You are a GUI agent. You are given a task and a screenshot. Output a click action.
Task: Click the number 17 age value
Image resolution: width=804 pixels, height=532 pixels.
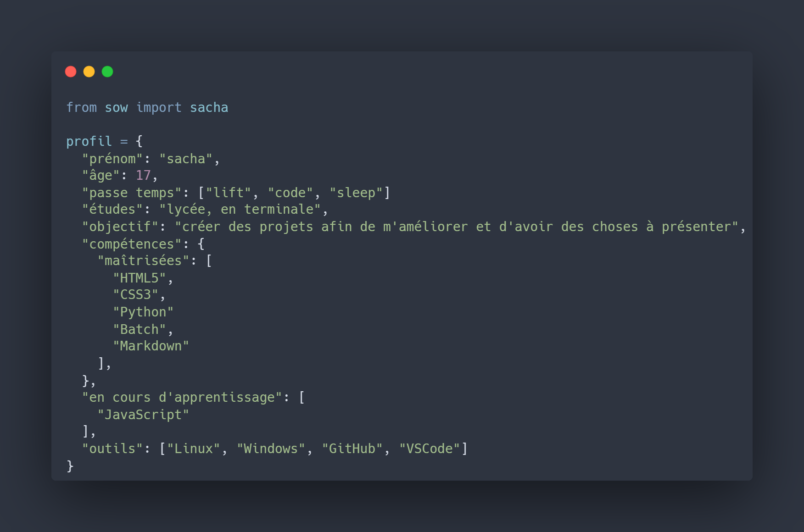144,175
